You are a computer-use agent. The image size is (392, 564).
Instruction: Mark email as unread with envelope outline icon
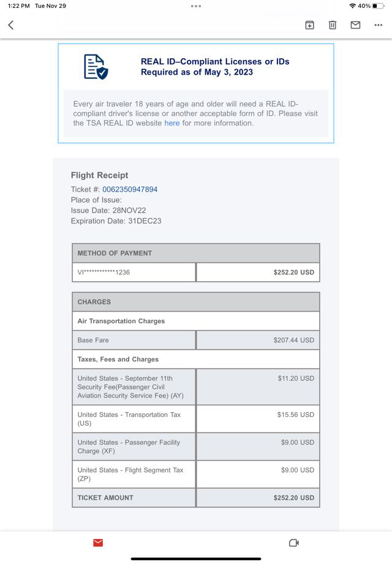point(355,25)
